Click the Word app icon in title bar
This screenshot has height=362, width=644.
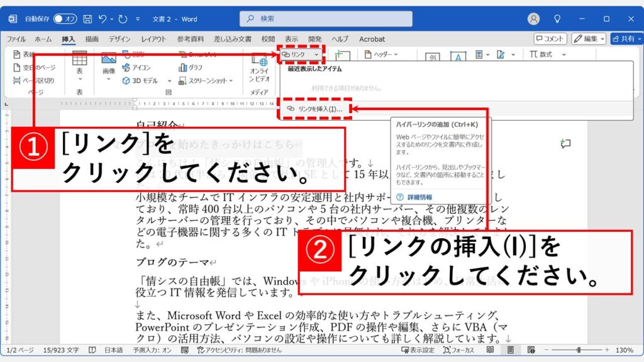(13, 19)
